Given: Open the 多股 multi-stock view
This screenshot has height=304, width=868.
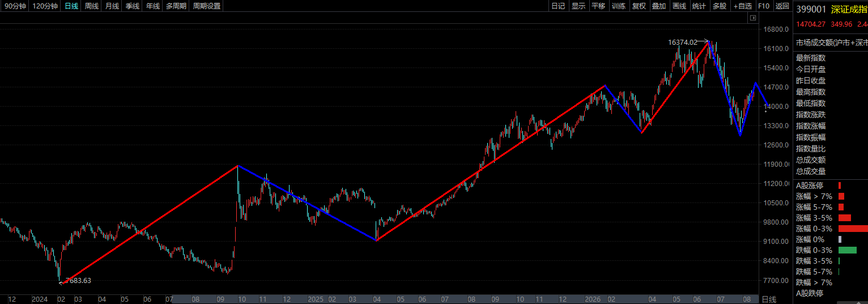Looking at the screenshot, I should point(720,6).
